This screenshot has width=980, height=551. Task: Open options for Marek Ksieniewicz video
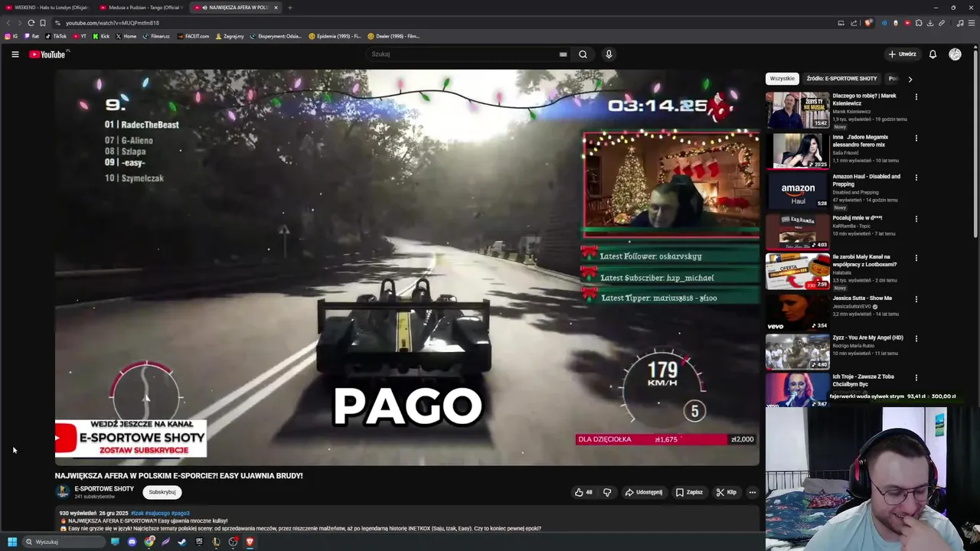pos(916,97)
